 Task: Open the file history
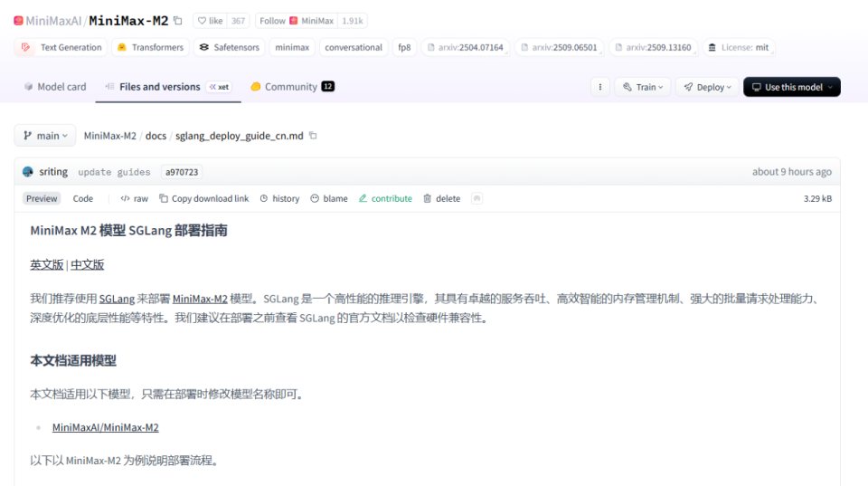click(279, 198)
